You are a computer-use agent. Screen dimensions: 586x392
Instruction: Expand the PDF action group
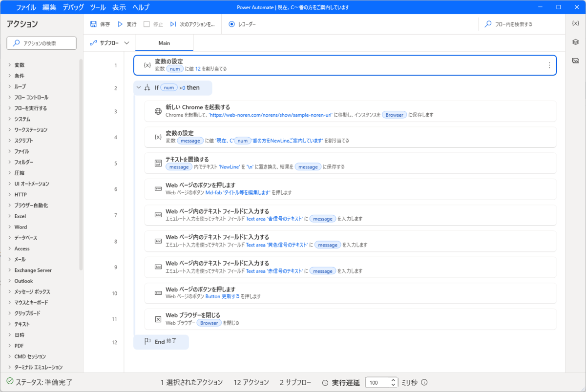(10, 346)
